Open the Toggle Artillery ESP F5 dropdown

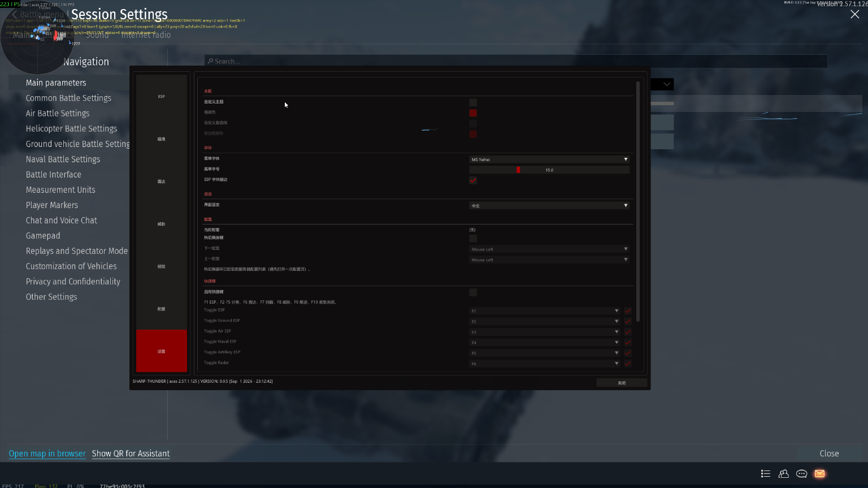(544, 353)
